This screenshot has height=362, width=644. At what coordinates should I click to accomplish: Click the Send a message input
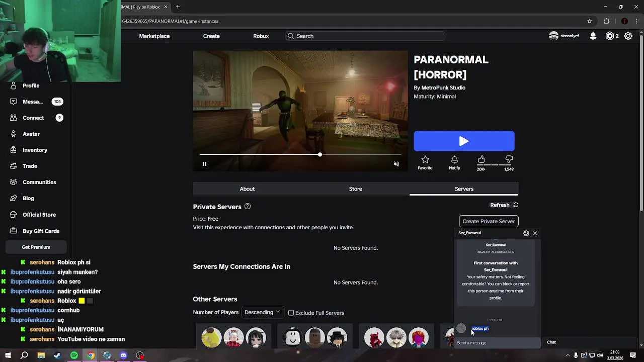(x=497, y=343)
